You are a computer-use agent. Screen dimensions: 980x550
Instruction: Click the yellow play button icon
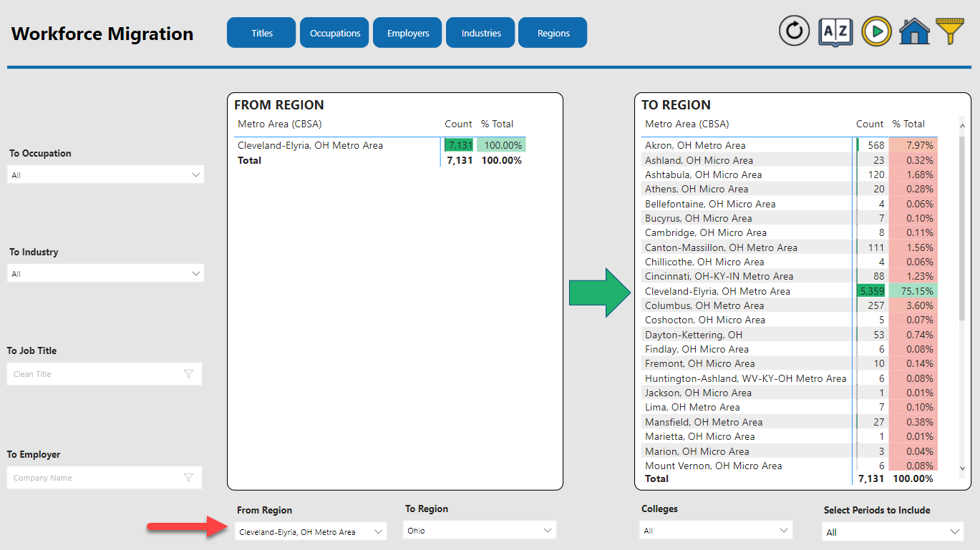tap(876, 31)
